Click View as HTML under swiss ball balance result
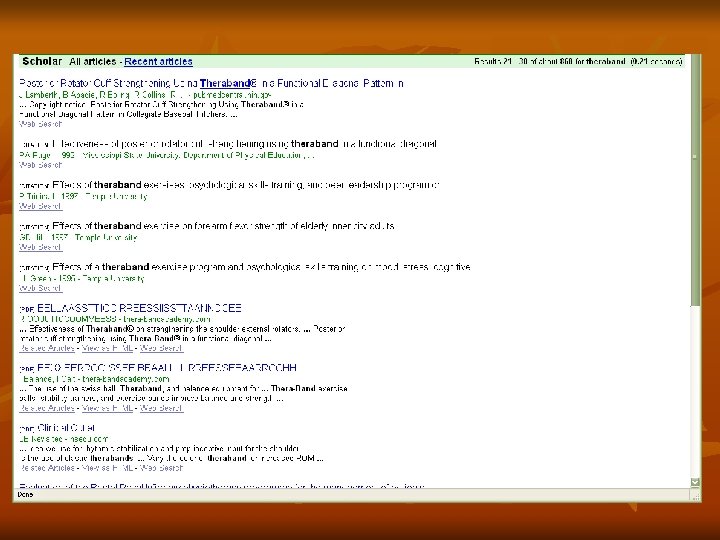Image resolution: width=720 pixels, height=540 pixels. [107, 408]
